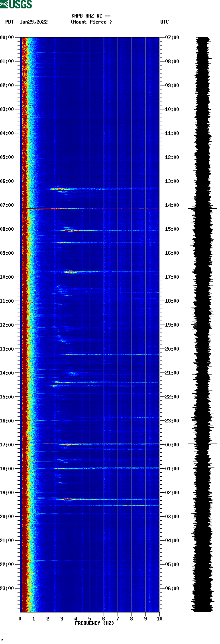This screenshot has width=220, height=644.
Task: Click the '07:00' PDT time label
Action: (7, 205)
